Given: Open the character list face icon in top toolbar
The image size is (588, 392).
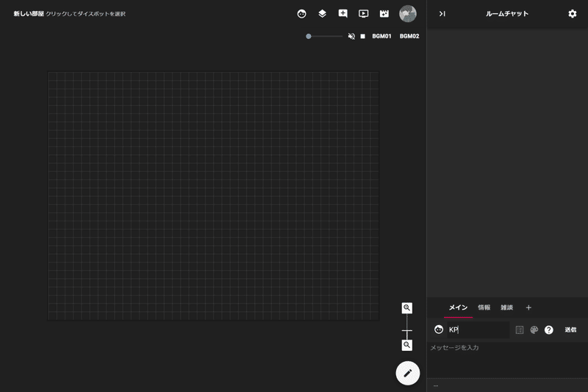Looking at the screenshot, I should 301,14.
